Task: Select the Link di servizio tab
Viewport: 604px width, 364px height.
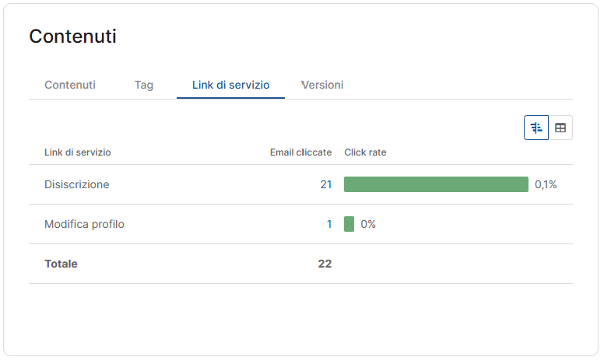Action: click(230, 85)
